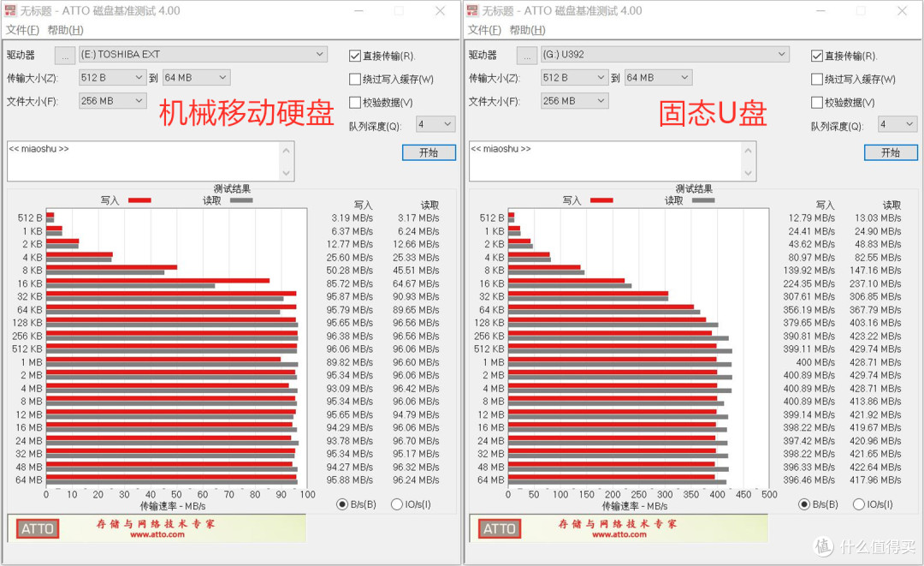This screenshot has width=924, height=566.
Task: Click 224.35 MB/s write value, right window
Action: coord(809,283)
